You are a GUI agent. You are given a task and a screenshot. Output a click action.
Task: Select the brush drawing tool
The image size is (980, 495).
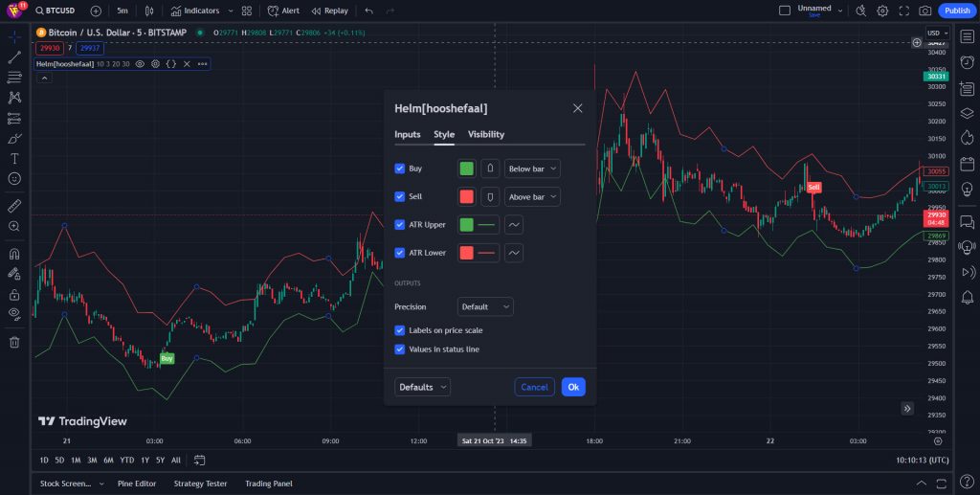(x=14, y=138)
